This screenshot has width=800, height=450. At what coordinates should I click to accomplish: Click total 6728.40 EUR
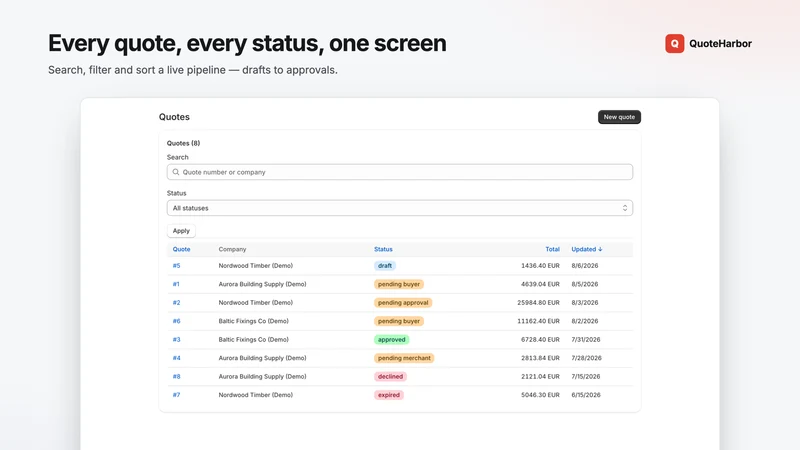pyautogui.click(x=540, y=339)
